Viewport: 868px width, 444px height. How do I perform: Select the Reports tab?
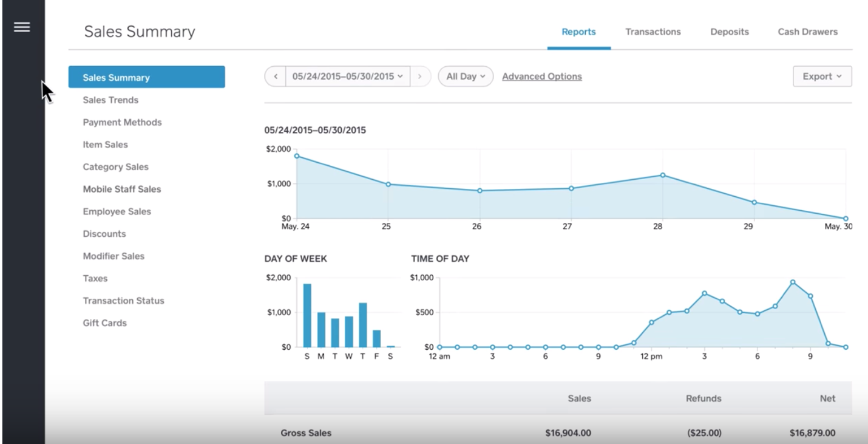click(578, 32)
